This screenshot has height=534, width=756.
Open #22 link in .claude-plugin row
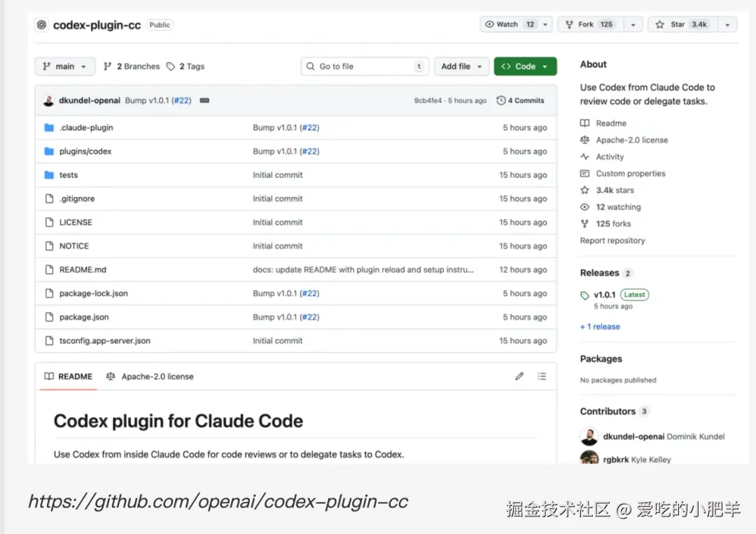pyautogui.click(x=309, y=127)
